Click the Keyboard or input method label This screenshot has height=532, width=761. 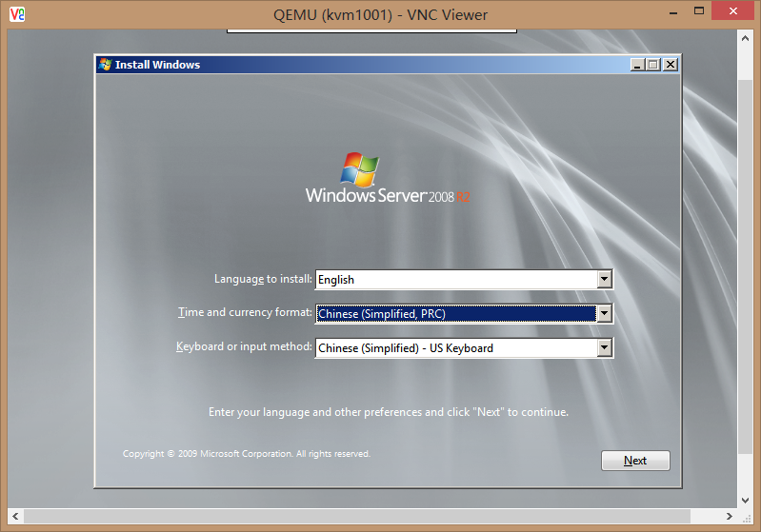point(244,346)
